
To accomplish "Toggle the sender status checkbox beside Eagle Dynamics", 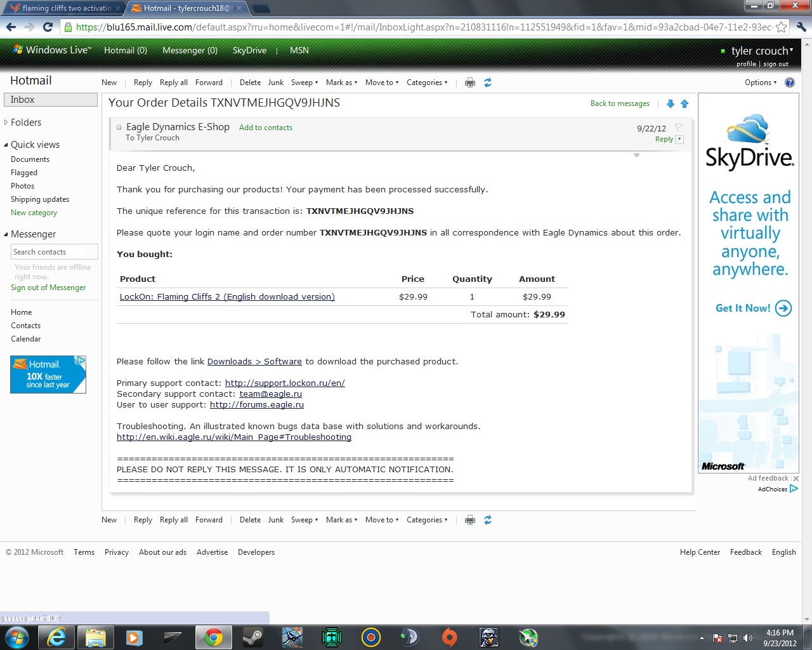I will (119, 128).
